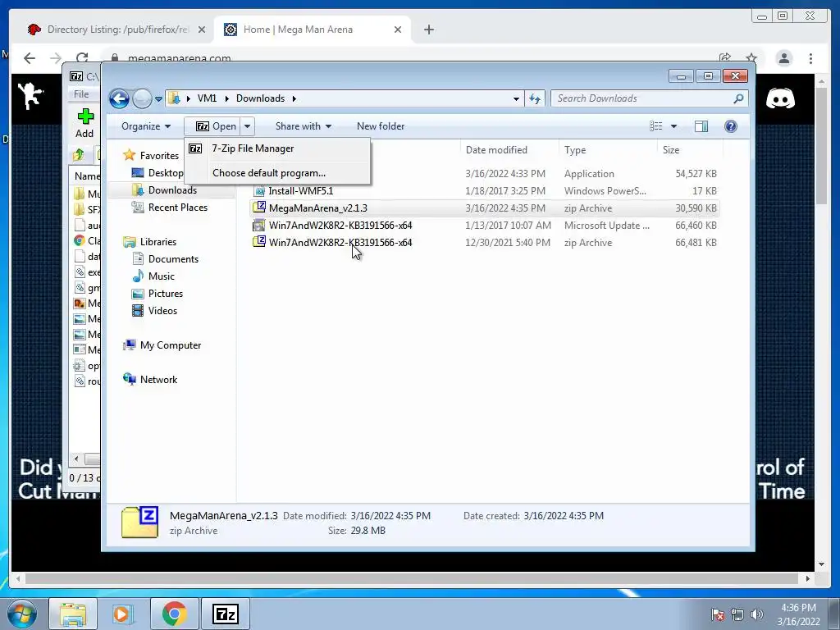Image resolution: width=840 pixels, height=630 pixels.
Task: Open Windows Media Player taskbar icon
Action: click(123, 614)
